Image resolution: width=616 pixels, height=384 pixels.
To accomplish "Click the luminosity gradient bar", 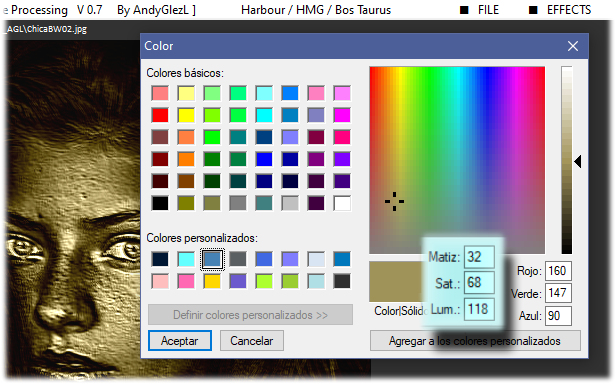I will [x=566, y=160].
